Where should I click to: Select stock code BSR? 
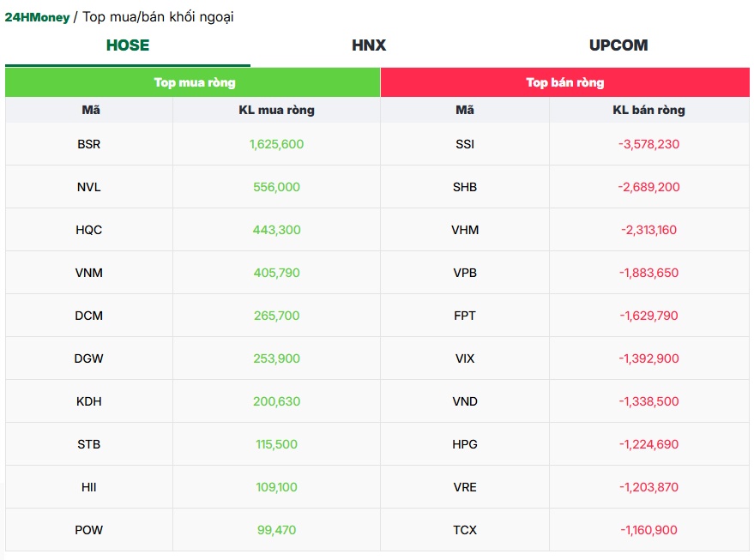[x=89, y=144]
